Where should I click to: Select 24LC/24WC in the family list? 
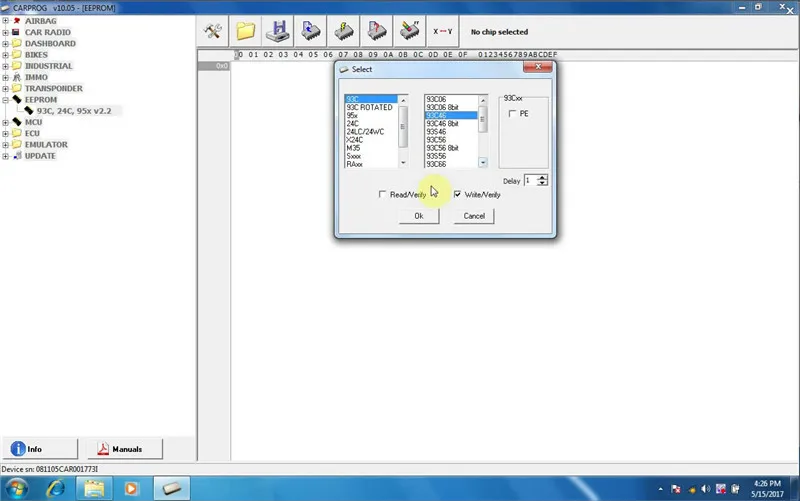365,132
